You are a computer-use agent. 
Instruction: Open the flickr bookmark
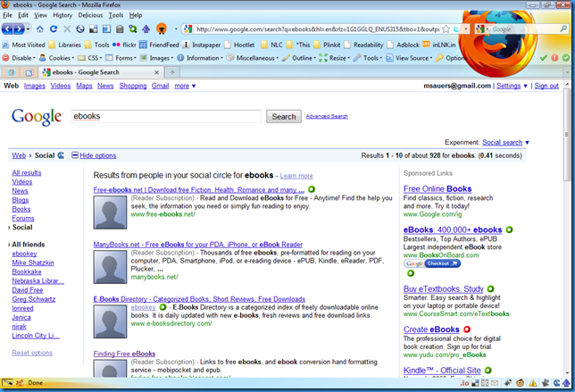[x=124, y=45]
